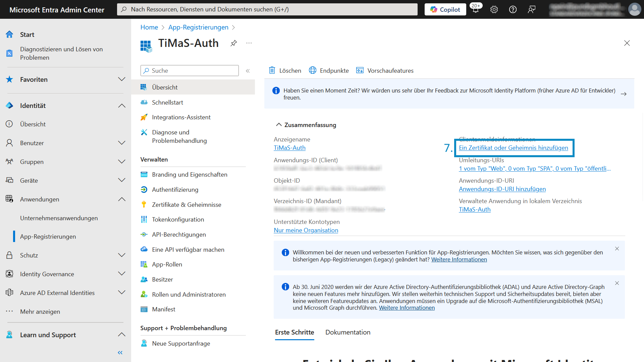Click Anwendungs-ID-URI hinzufügen

click(x=502, y=189)
